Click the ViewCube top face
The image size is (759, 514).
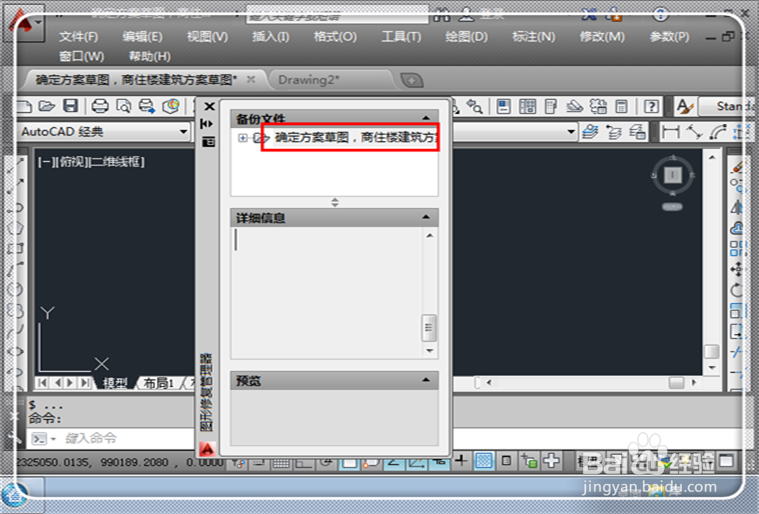point(672,175)
